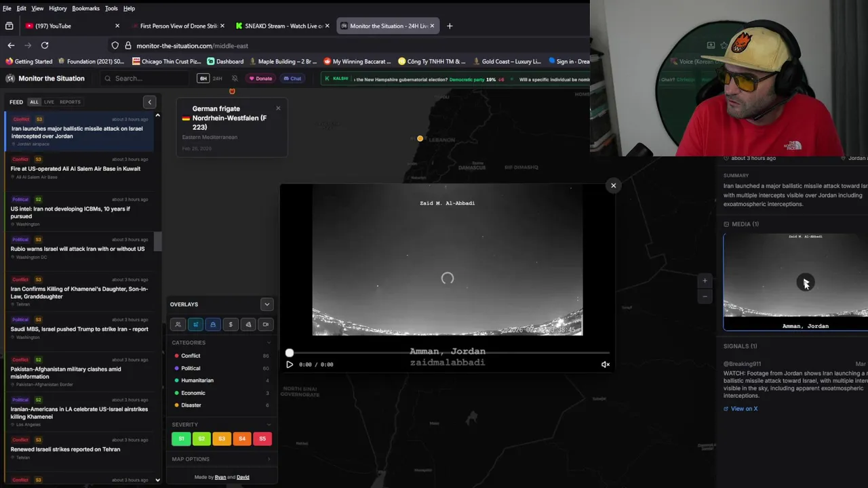The width and height of the screenshot is (868, 488).
Task: Switch to First Person View of Drone tab
Action: (178, 26)
